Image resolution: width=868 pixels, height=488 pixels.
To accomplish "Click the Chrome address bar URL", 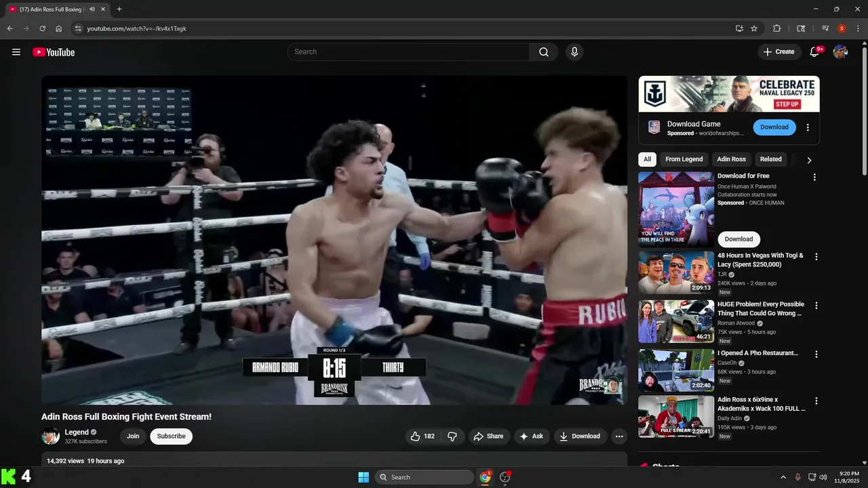I will 136,28.
